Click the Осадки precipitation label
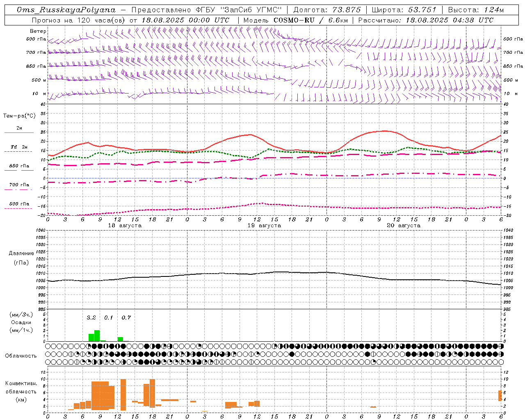 (21, 322)
